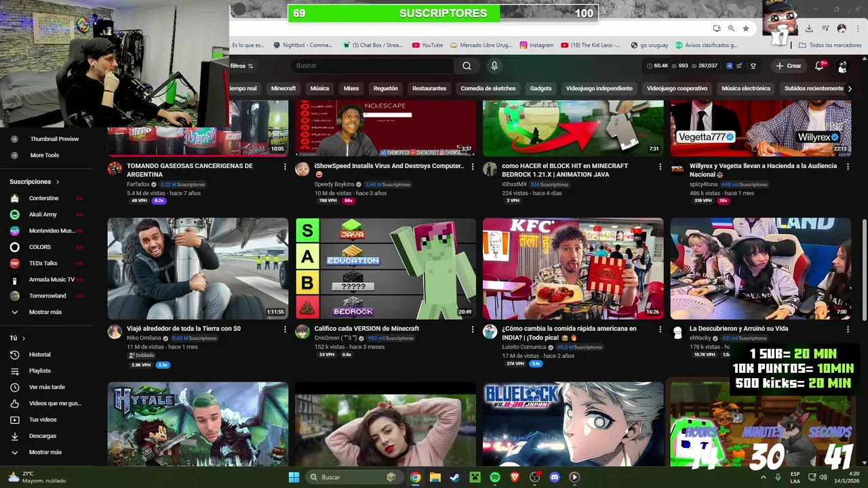Screen dimensions: 868x488
Task: Open options menu for TOMANDO GASEOSAS video
Action: click(285, 167)
